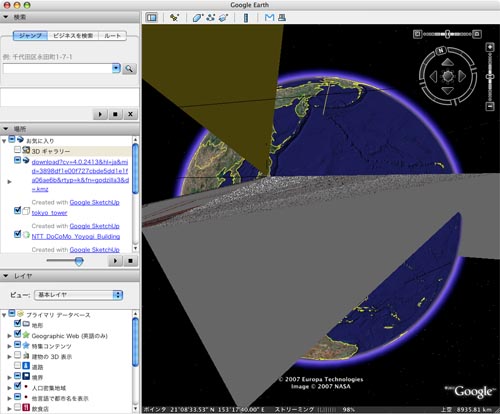
Task: Click play button under search results
Action: (x=100, y=114)
